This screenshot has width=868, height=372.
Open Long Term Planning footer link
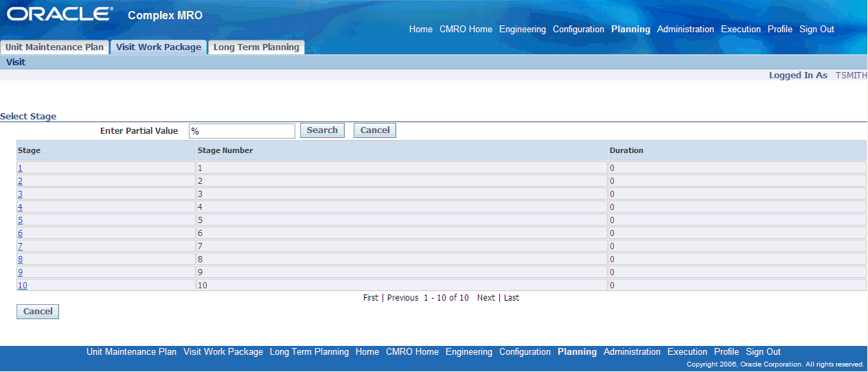point(309,352)
